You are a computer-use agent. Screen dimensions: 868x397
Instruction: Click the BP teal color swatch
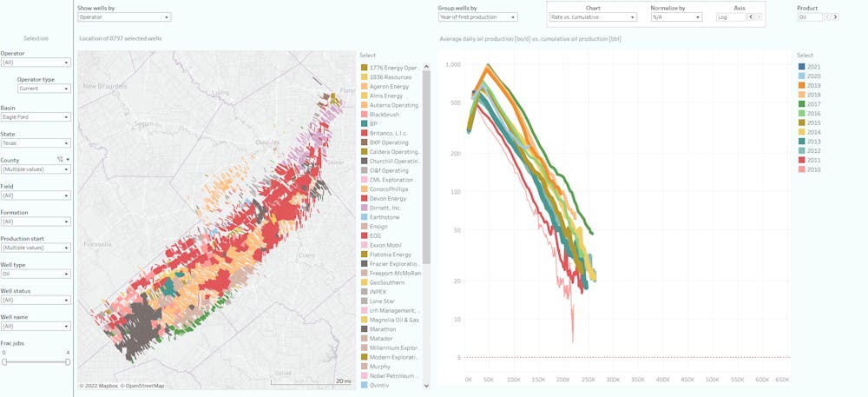[365, 123]
